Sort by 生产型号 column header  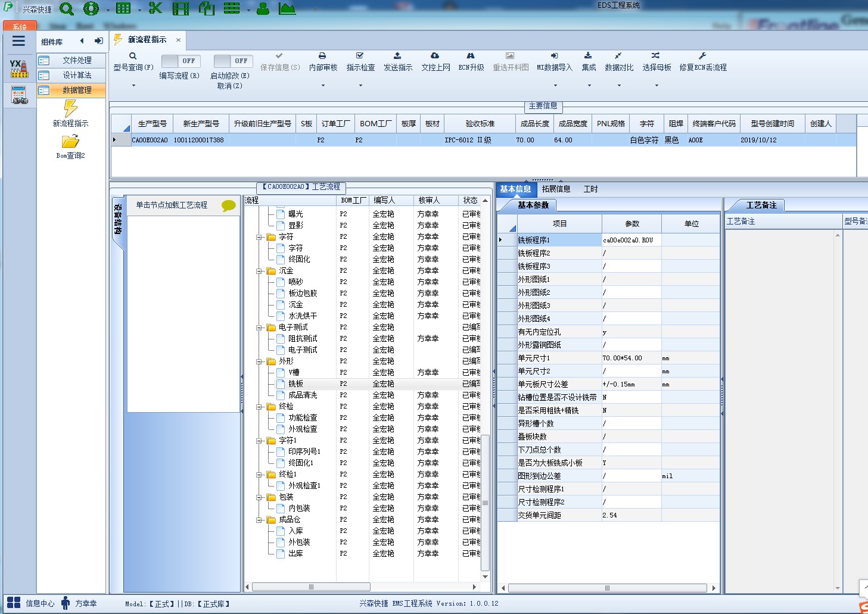[x=152, y=124]
